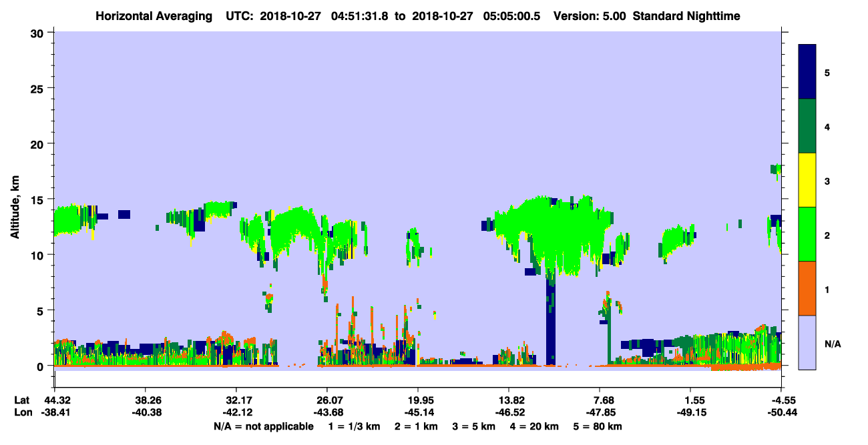Click the longitude value -47.85
The image size is (868, 445).
click(x=600, y=412)
